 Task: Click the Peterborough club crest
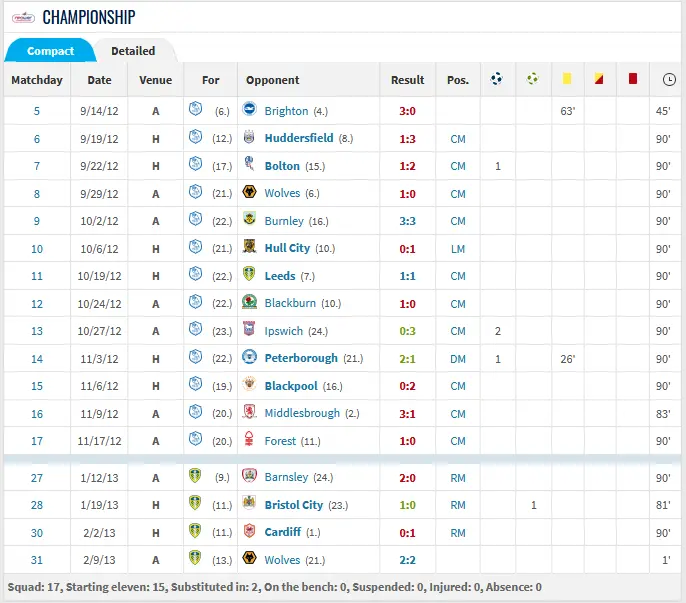click(250, 358)
